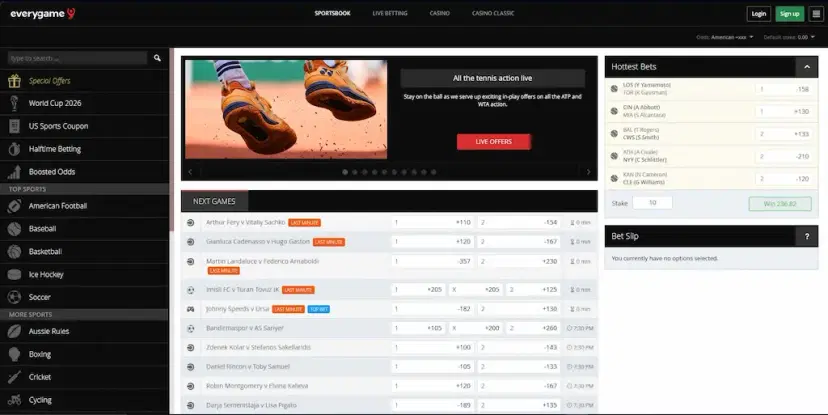Click the search magnifier icon
The height and width of the screenshot is (415, 828).
pos(157,58)
